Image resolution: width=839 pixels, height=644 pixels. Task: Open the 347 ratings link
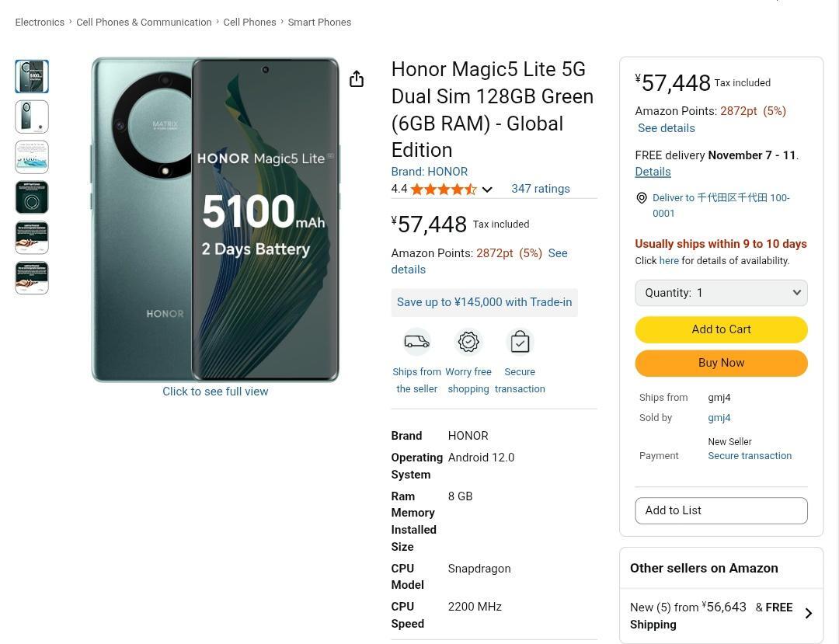point(541,189)
